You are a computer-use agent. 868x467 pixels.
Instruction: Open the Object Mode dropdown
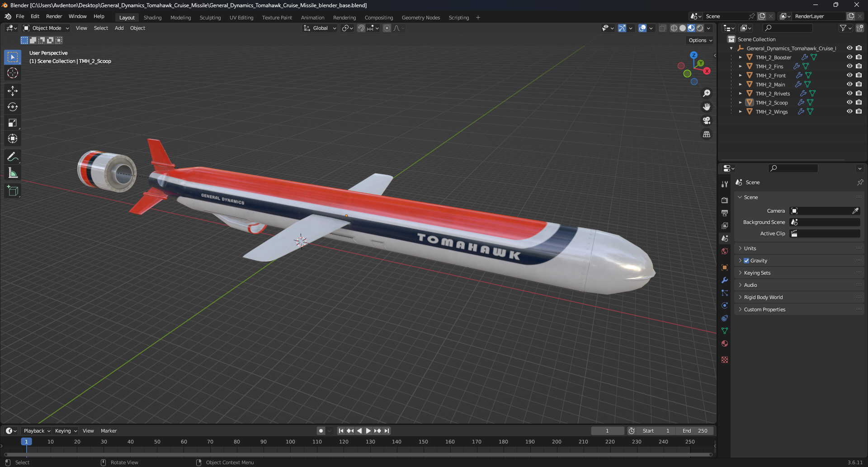coord(46,28)
